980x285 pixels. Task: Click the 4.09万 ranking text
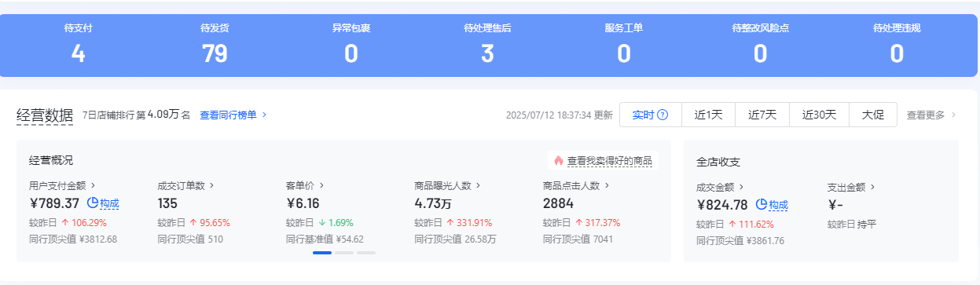click(163, 115)
